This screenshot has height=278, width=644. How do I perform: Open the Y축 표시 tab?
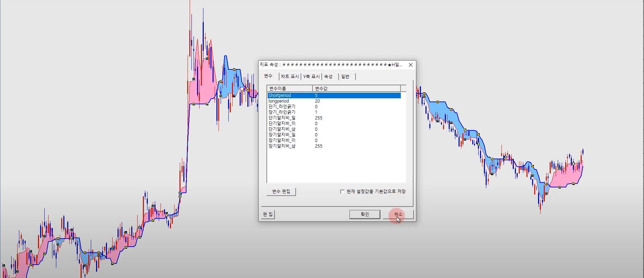click(311, 76)
